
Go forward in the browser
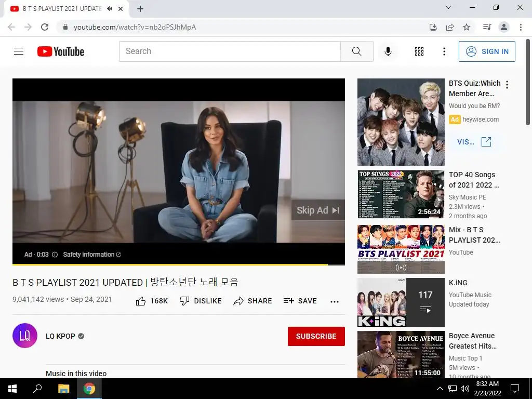coord(28,27)
